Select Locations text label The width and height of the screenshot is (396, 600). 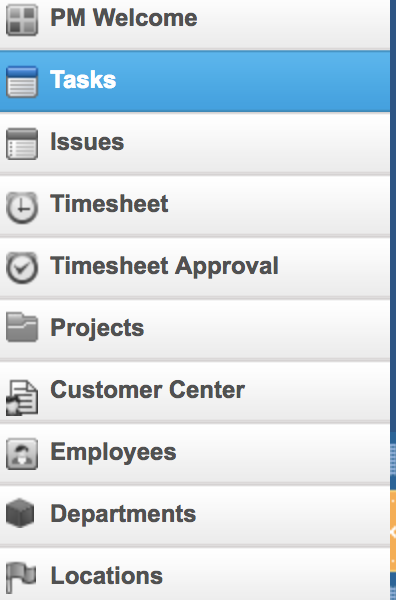[107, 576]
